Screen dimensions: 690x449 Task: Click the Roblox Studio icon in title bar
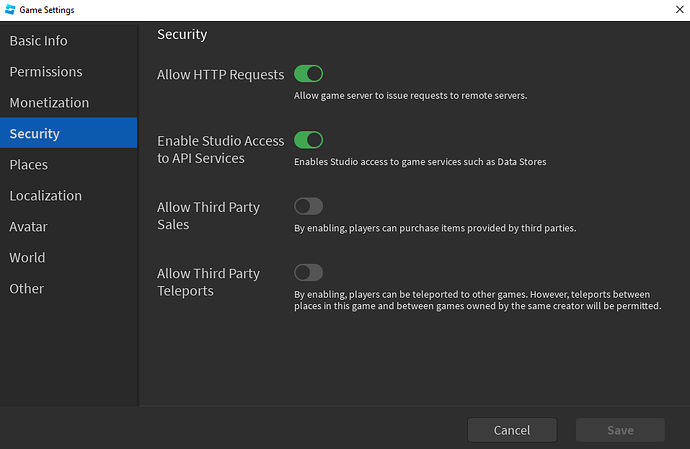pos(10,9)
